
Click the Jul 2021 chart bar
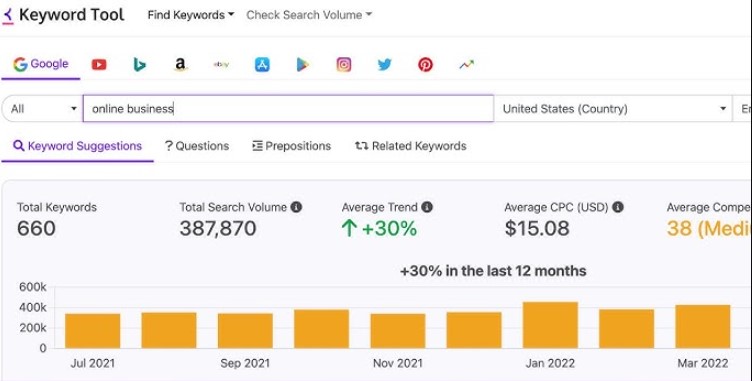(x=93, y=331)
